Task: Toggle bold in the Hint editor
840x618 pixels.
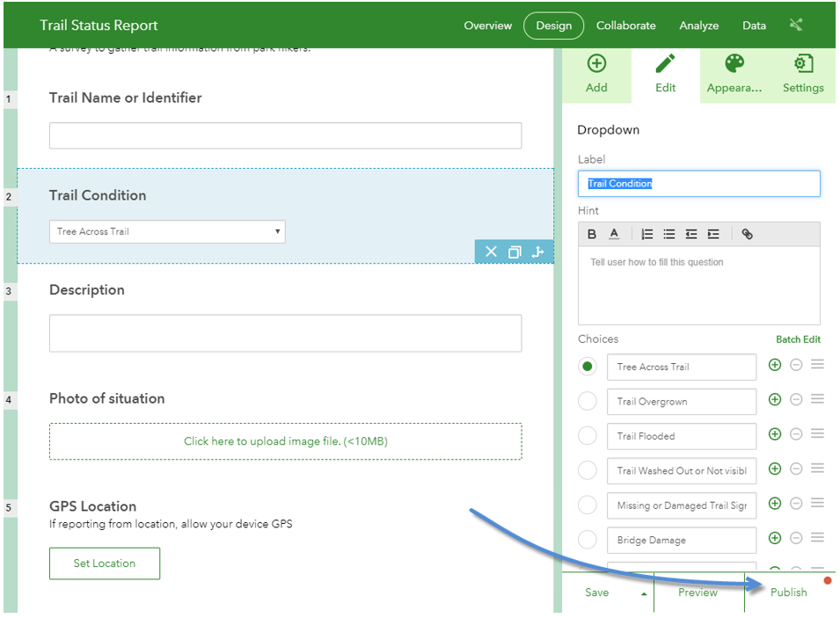Action: (x=592, y=234)
